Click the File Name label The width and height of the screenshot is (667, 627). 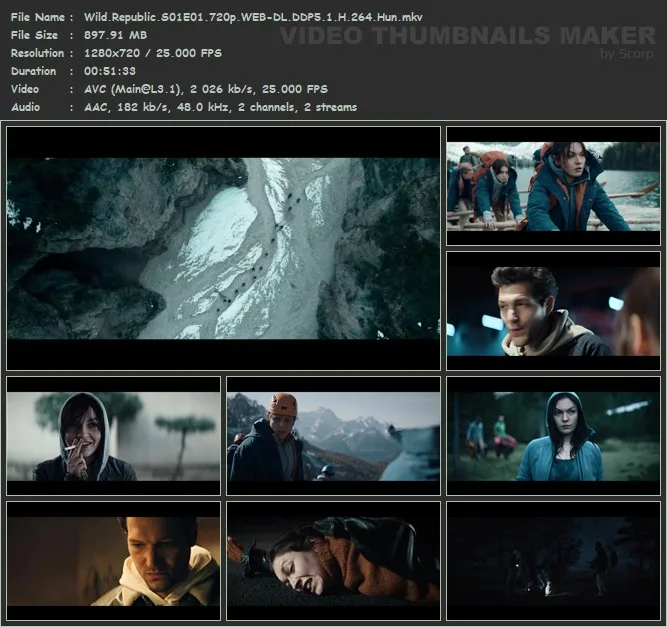[x=37, y=17]
